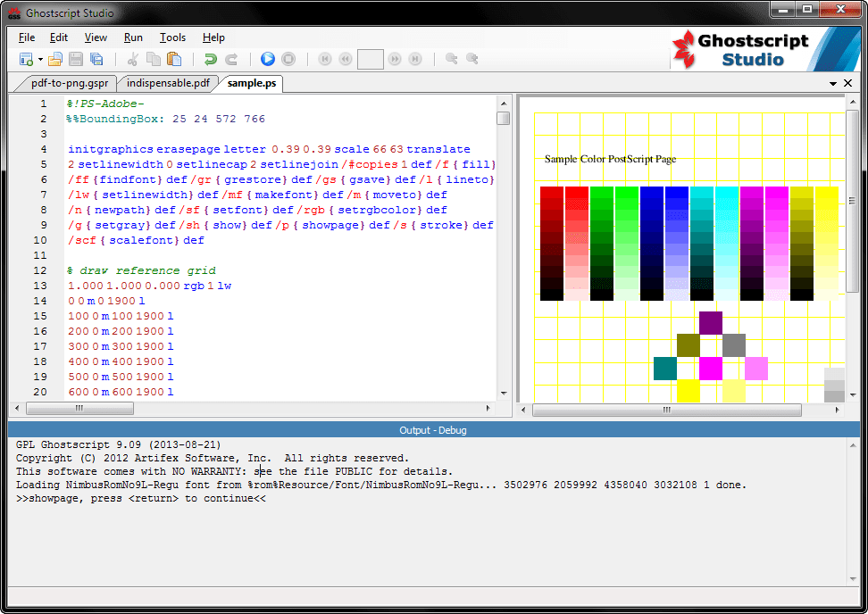Click the Stop execution button
The width and height of the screenshot is (868, 614).
click(x=288, y=59)
